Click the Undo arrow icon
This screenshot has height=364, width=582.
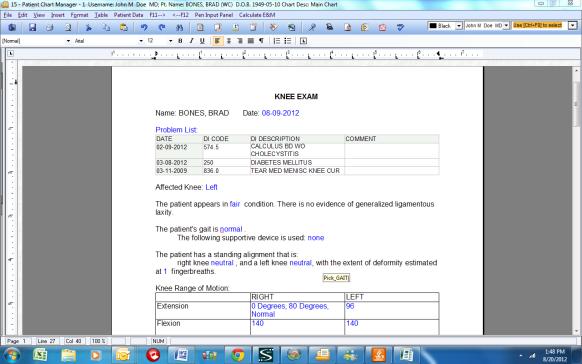[144, 27]
